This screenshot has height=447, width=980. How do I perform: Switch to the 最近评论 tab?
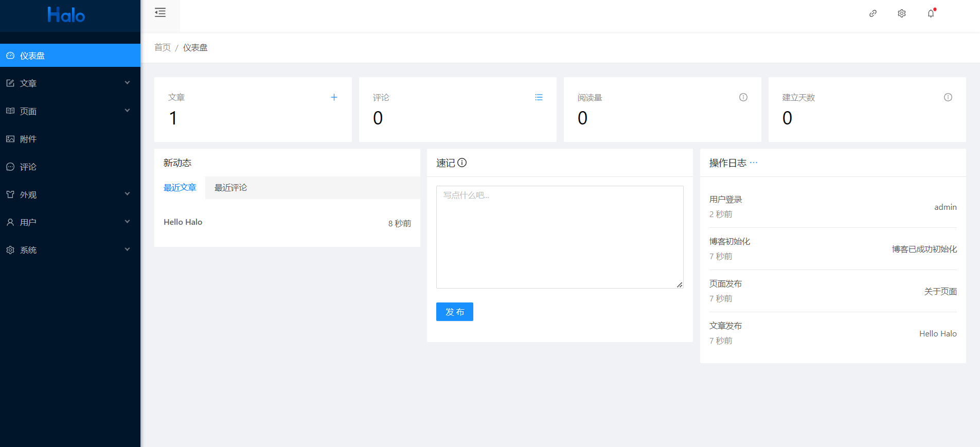pyautogui.click(x=230, y=188)
